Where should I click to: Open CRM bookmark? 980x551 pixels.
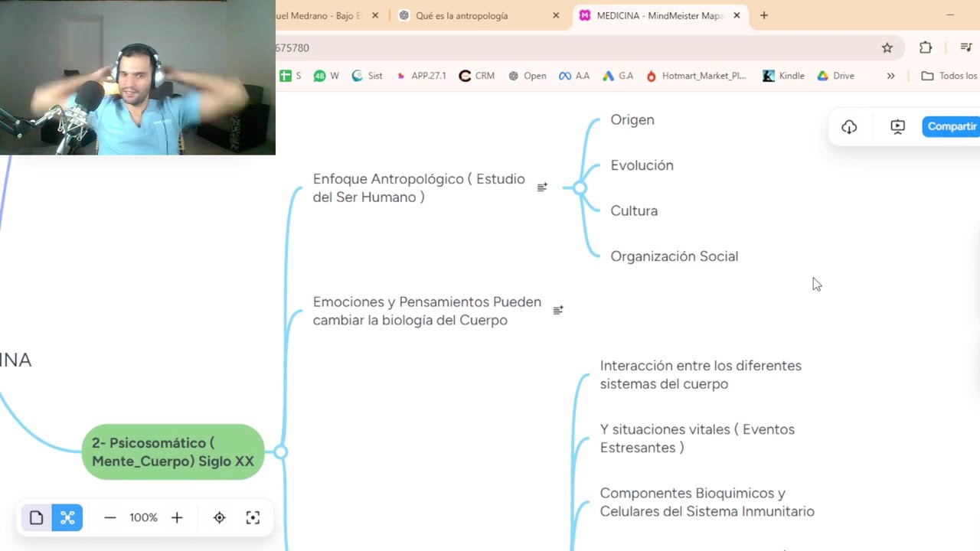click(477, 76)
